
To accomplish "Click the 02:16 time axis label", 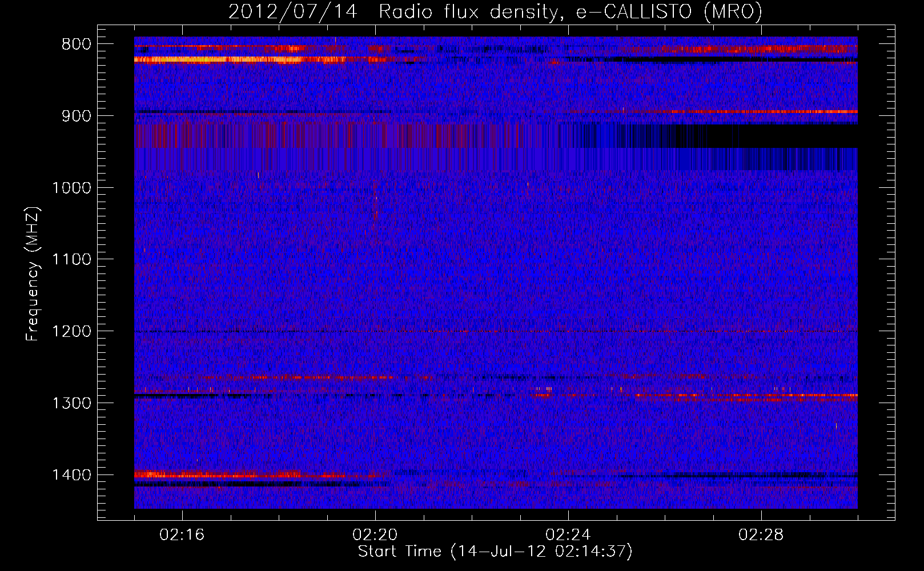I will pos(182,535).
